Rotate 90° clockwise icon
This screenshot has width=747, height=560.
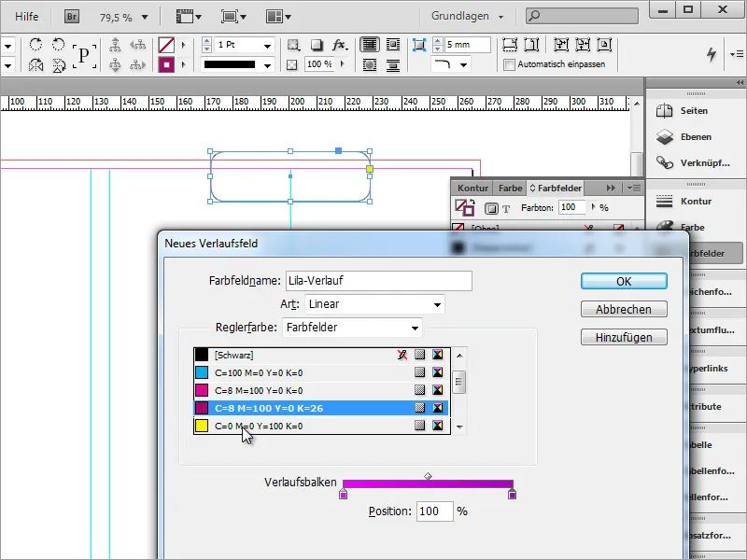click(35, 45)
